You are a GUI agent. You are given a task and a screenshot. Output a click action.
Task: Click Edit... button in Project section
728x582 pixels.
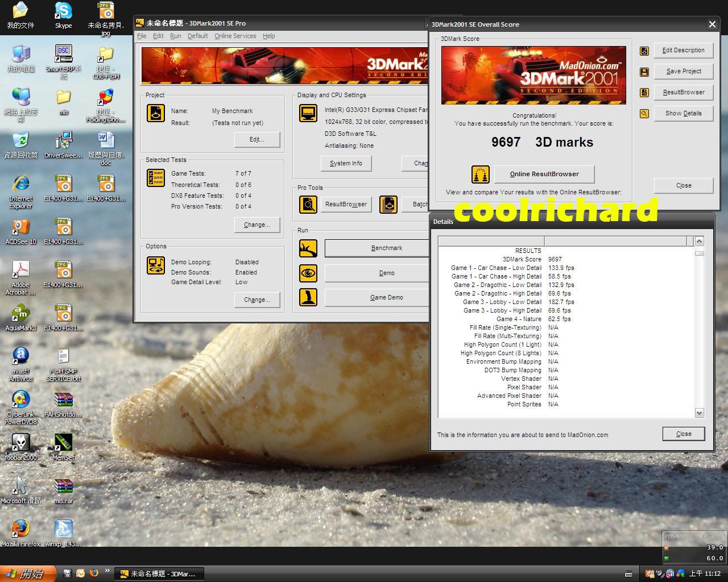[257, 140]
